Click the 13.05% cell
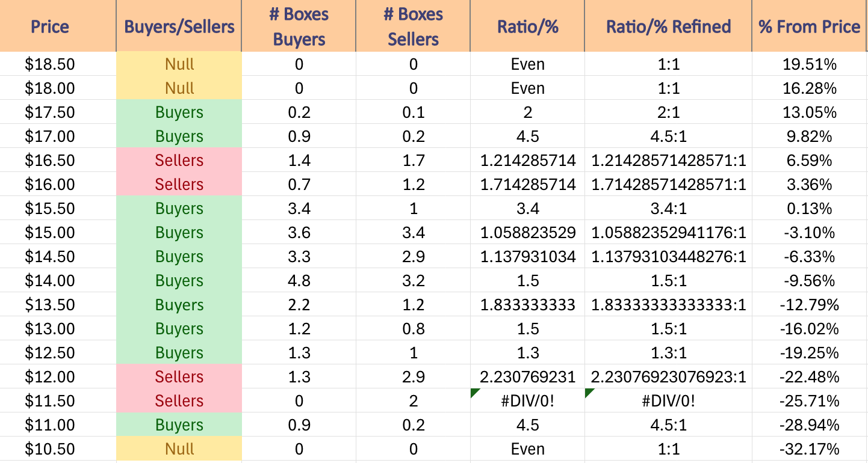This screenshot has width=868, height=463. click(810, 112)
